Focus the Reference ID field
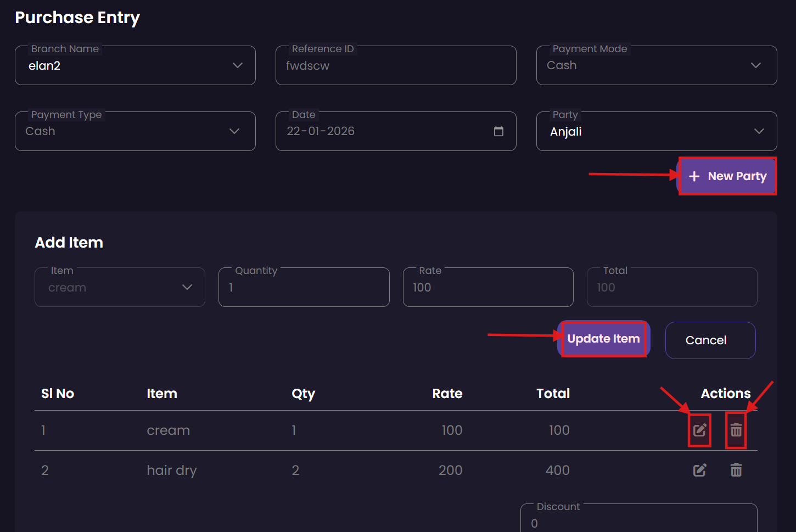 click(x=395, y=66)
